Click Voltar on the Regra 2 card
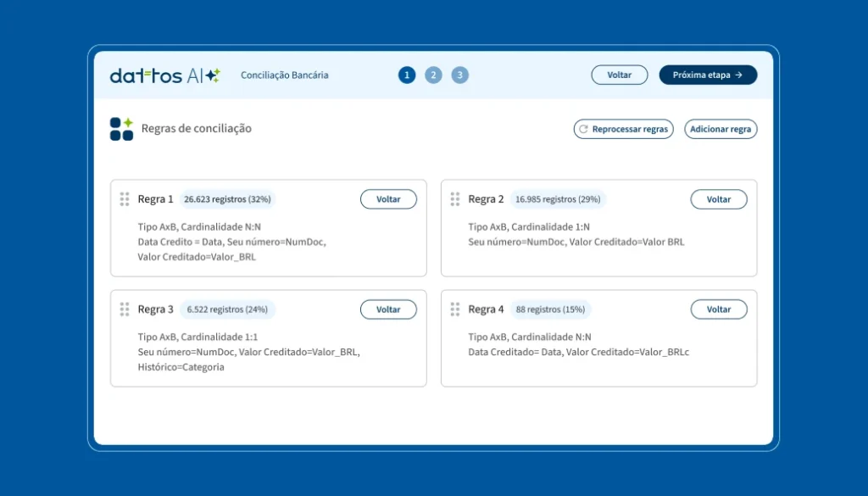Viewport: 868px width, 496px height. [x=719, y=199]
